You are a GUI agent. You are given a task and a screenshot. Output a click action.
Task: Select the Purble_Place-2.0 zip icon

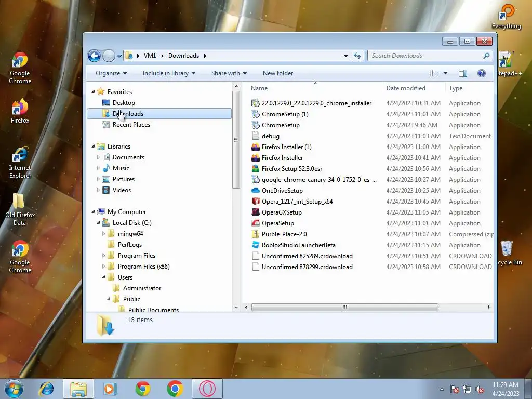point(256,234)
